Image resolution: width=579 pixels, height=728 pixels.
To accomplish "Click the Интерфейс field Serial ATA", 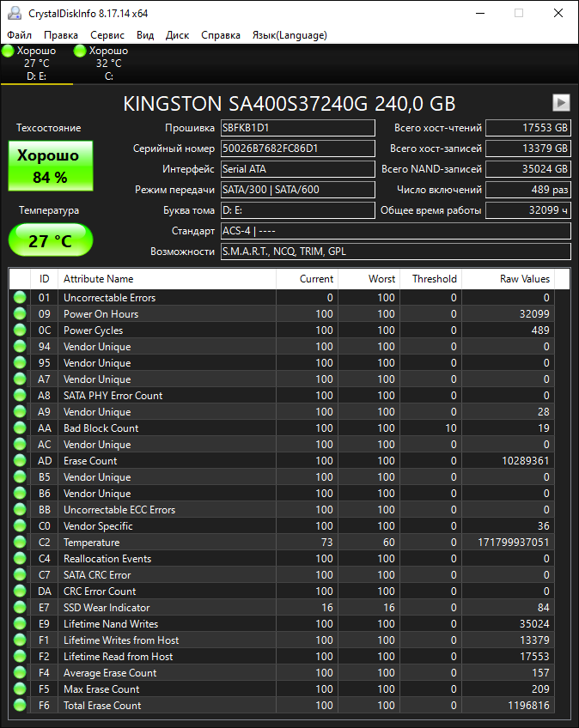I will tap(298, 169).
